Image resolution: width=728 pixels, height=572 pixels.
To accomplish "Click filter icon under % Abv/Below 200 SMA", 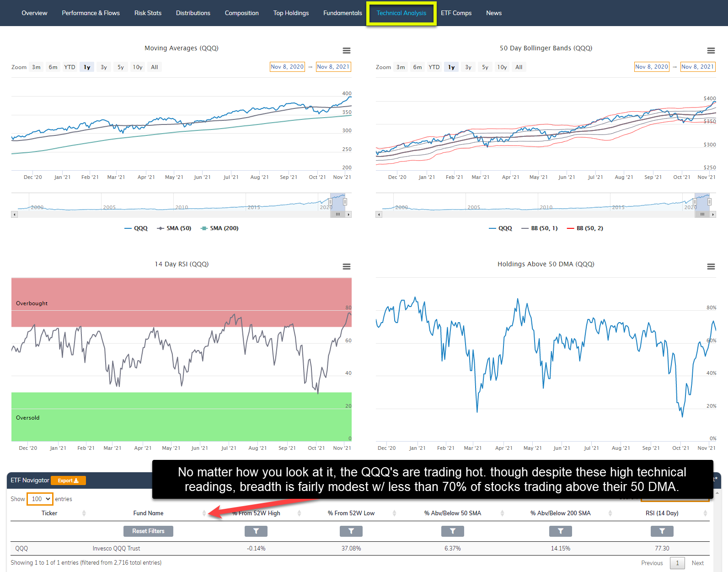I will pos(561,531).
